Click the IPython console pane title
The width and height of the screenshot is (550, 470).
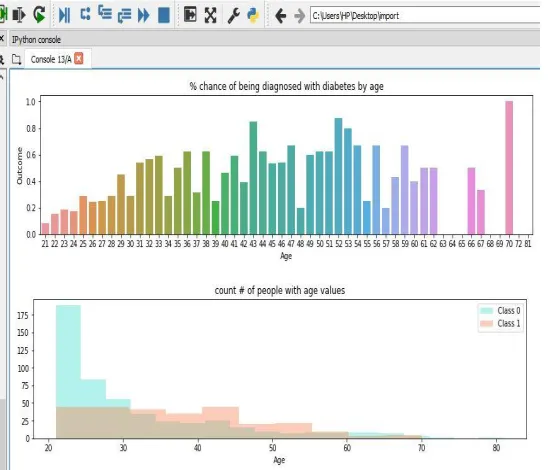(x=36, y=40)
